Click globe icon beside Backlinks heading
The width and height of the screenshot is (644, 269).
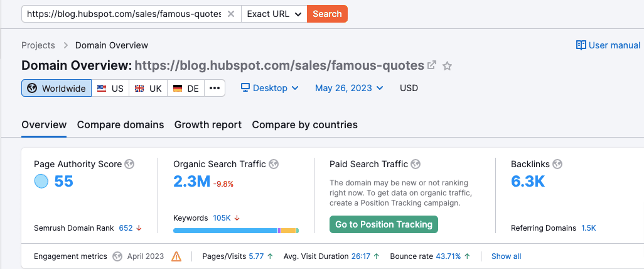(x=557, y=164)
